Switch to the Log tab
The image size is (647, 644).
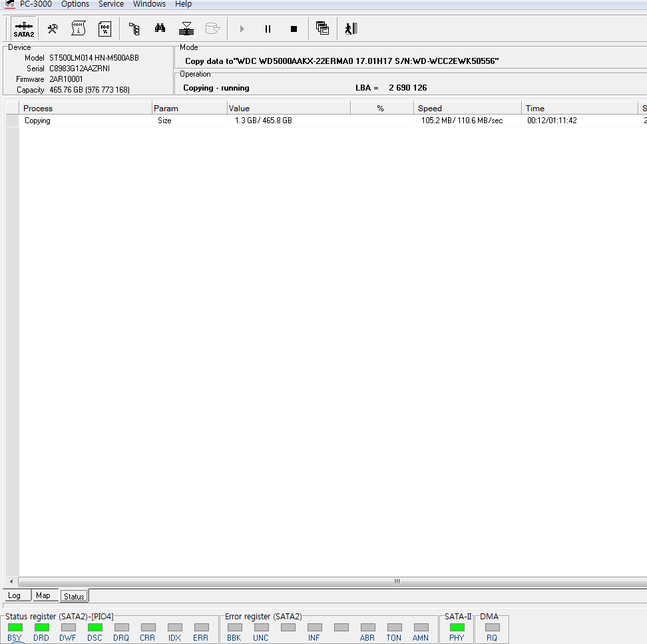pyautogui.click(x=17, y=595)
